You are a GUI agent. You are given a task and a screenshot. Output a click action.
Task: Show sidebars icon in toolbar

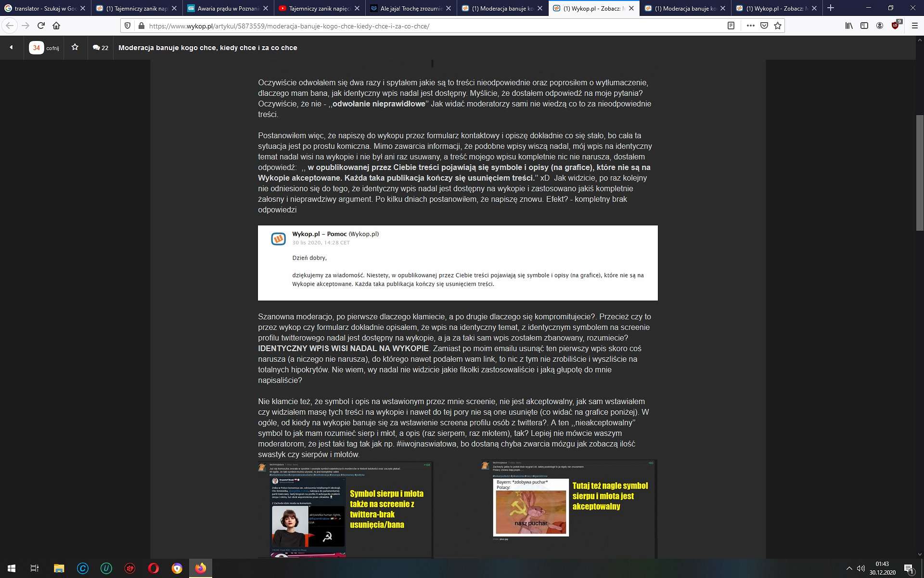[864, 26]
